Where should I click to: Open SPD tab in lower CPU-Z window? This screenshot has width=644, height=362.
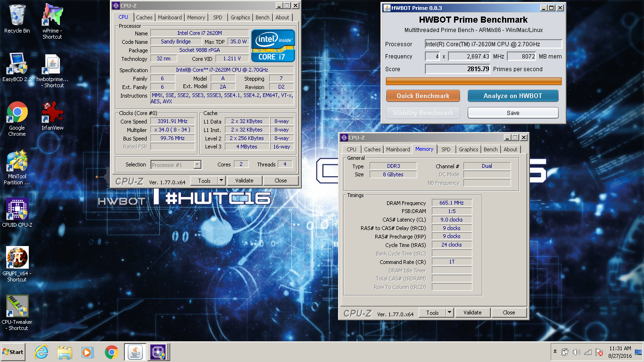(446, 149)
